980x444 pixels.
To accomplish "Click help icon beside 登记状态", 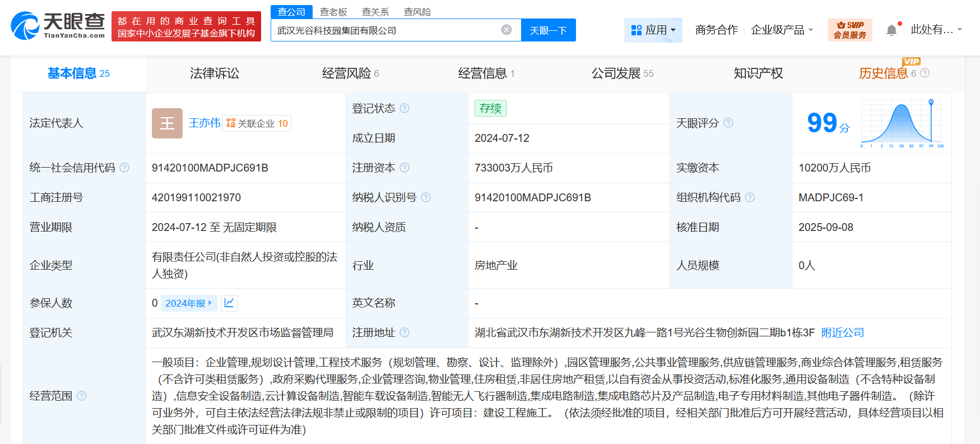I will click(x=405, y=108).
